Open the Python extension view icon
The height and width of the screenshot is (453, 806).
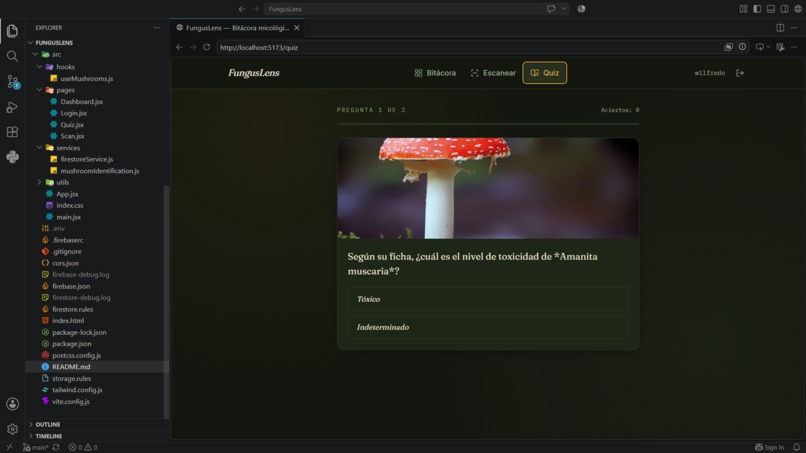[x=12, y=157]
